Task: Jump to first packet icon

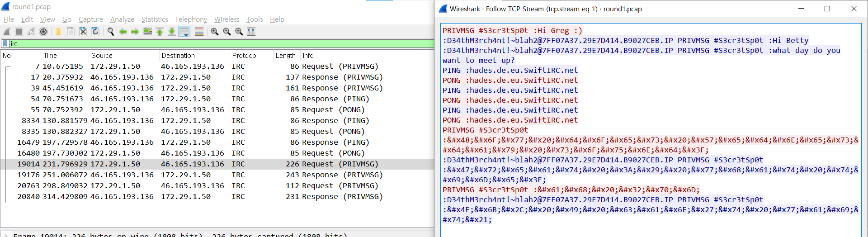Action: click(x=159, y=32)
